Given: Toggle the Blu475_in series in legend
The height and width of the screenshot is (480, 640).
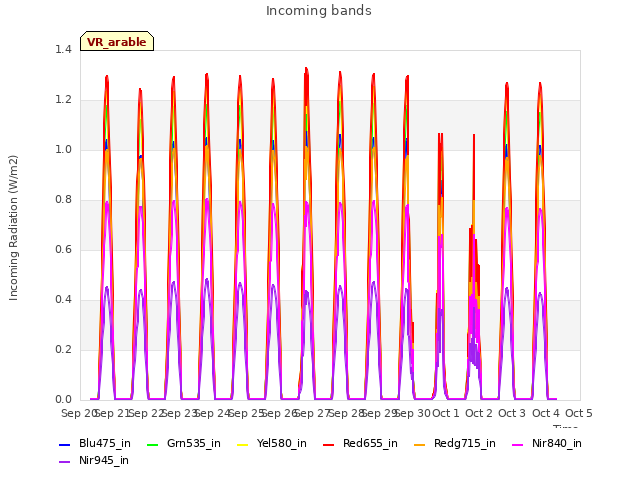Looking at the screenshot, I should 95,444.
